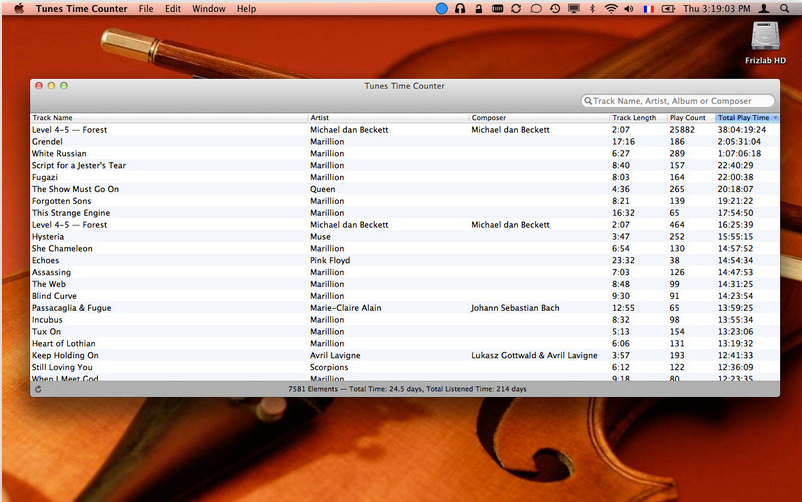802x502 pixels.
Task: Click the user account menu bar icon
Action: click(x=764, y=8)
